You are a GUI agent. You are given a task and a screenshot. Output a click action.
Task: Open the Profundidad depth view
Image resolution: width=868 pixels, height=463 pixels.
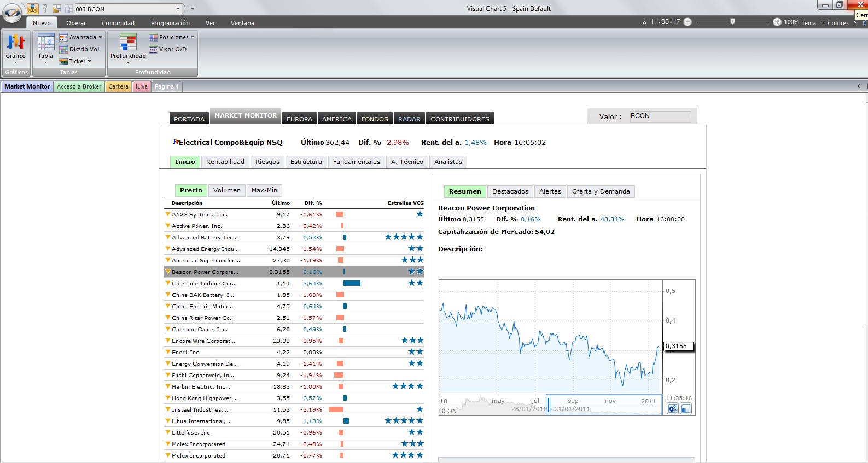pos(128,47)
